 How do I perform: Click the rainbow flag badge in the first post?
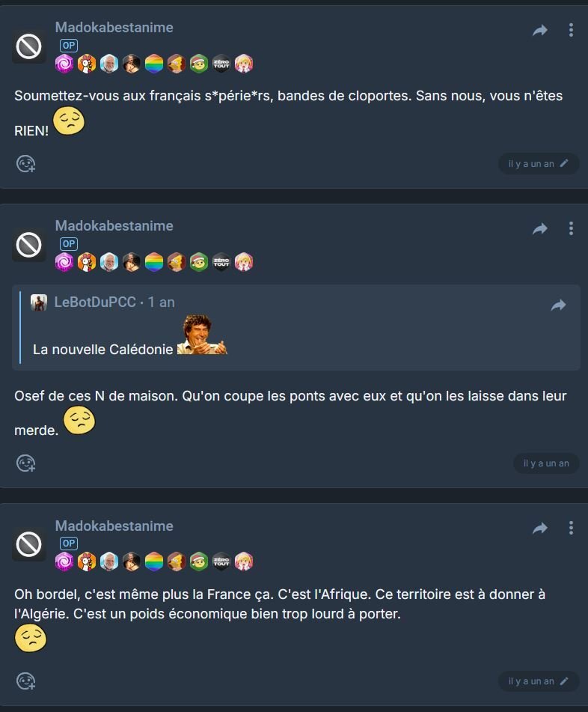[x=154, y=64]
